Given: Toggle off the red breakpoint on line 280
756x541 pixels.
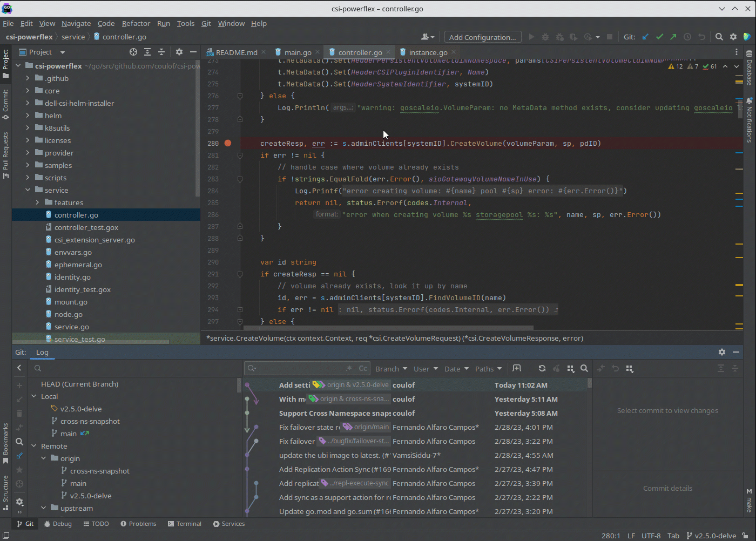Looking at the screenshot, I should pyautogui.click(x=228, y=143).
